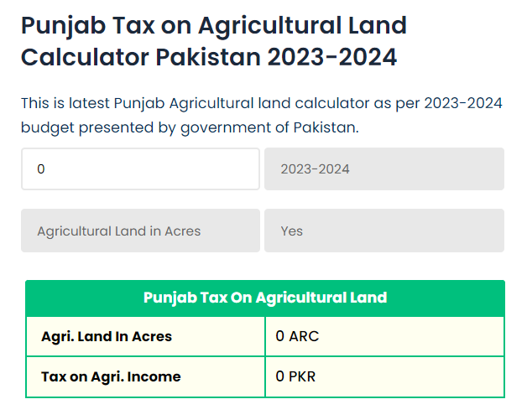Screen dimensions: 527x420
Task: Click the land amount input showing 0
Action: 140,169
